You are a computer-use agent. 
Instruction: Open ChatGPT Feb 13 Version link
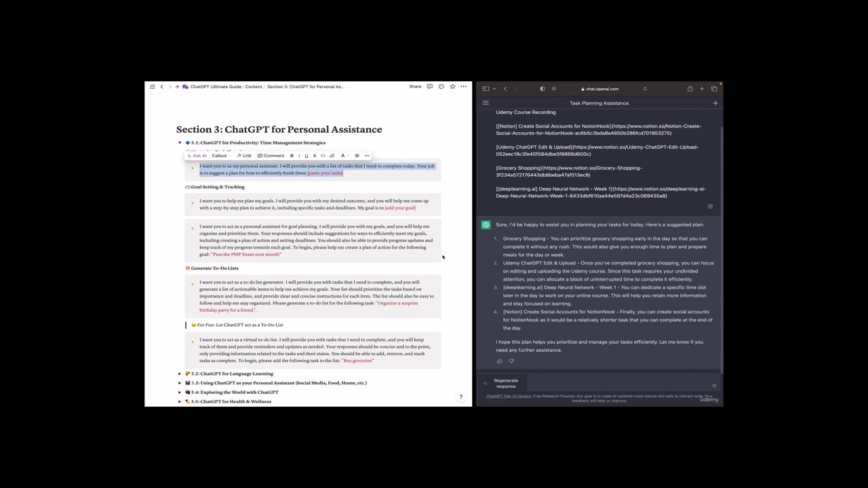[x=509, y=396]
